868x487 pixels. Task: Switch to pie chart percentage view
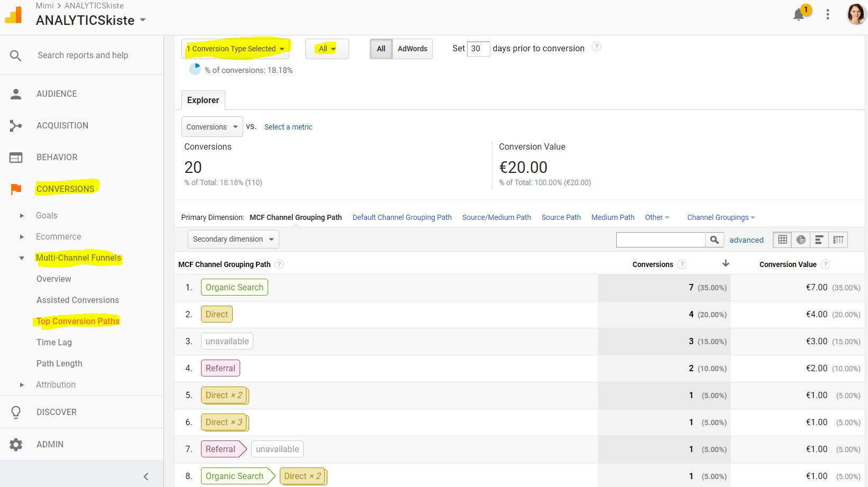click(801, 240)
